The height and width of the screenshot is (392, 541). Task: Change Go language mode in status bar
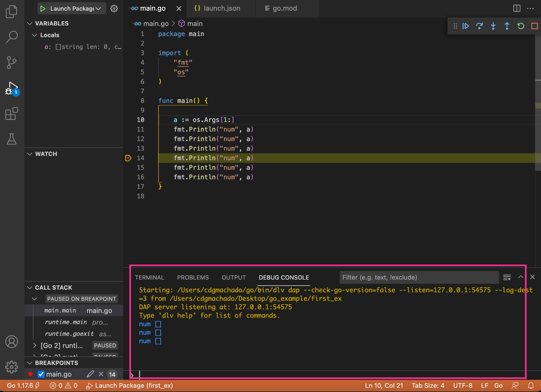pyautogui.click(x=498, y=386)
